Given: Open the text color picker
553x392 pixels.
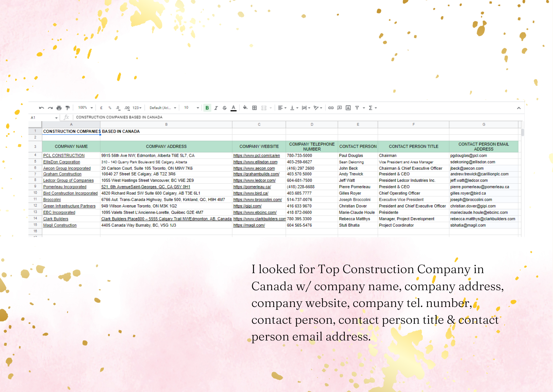Looking at the screenshot, I should (x=233, y=108).
